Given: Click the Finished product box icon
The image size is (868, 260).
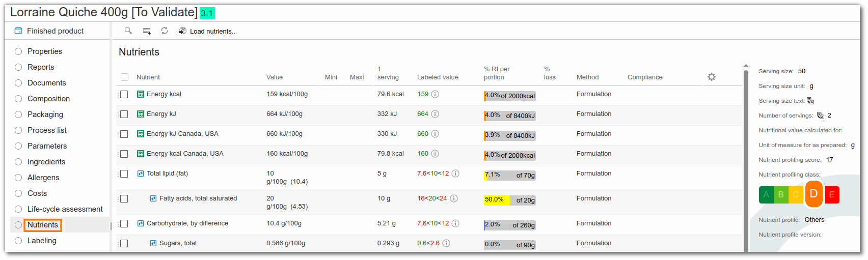Looking at the screenshot, I should 18,31.
